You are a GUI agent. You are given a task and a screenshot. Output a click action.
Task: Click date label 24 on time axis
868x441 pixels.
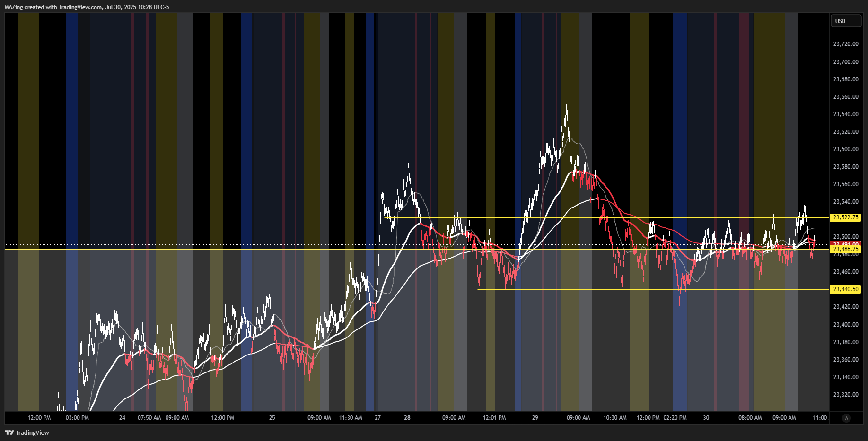(122, 418)
